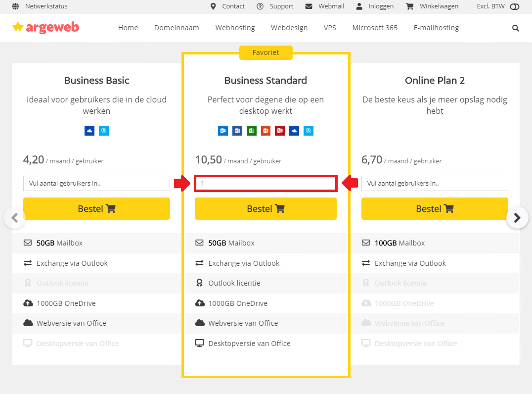This screenshot has width=532, height=394.
Task: Open the site search magnifier
Action: click(x=515, y=28)
